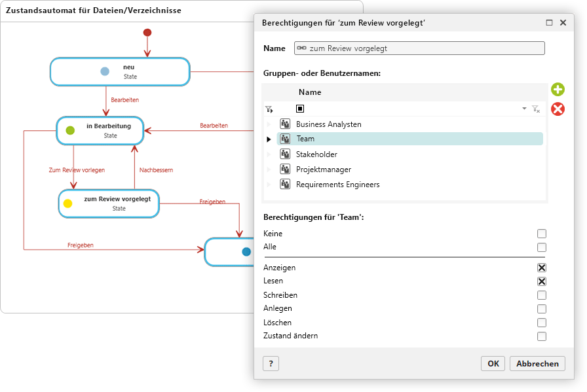Open the filter editor funnel icon

(269, 109)
